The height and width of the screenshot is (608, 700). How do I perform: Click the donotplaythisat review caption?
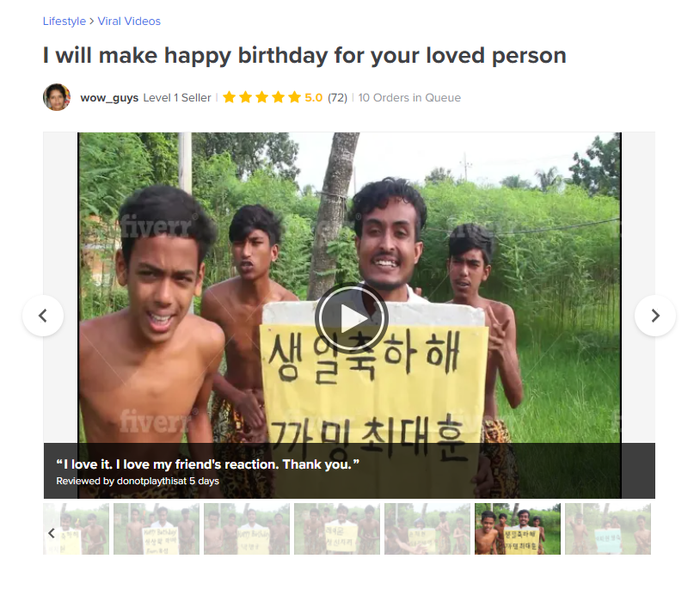(x=138, y=482)
